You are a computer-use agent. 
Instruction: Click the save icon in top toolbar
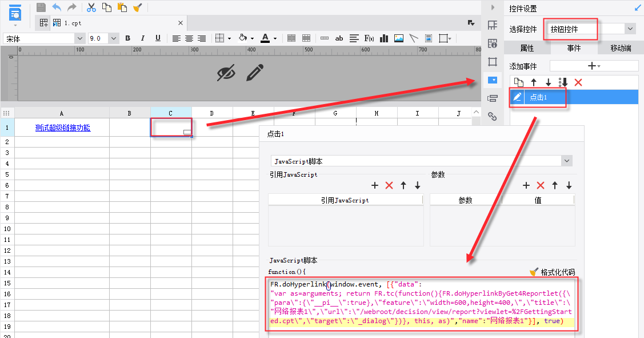click(x=41, y=7)
